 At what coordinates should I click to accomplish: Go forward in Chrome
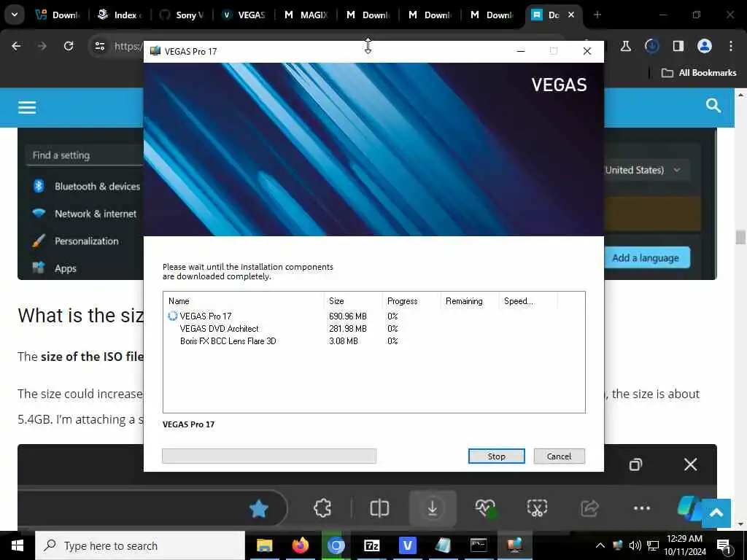tap(42, 46)
